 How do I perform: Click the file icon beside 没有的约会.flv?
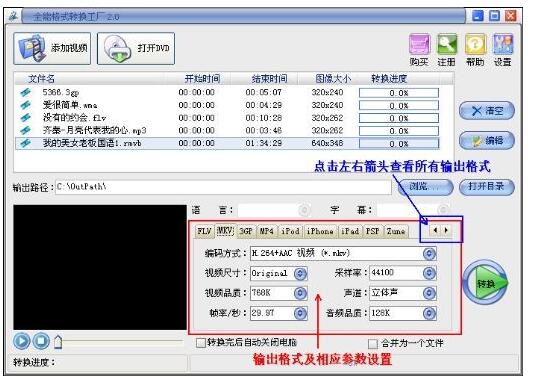click(x=25, y=118)
